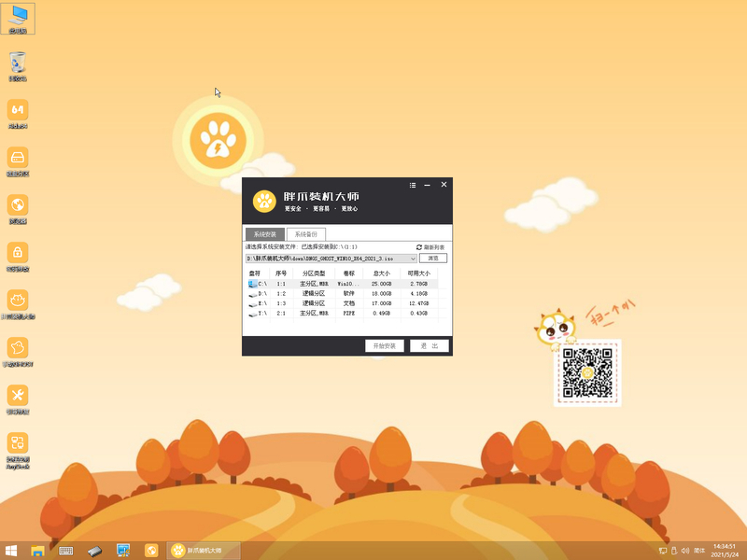Click the 25.00GB total size cell
Screen dimensions: 747x560
click(382, 284)
